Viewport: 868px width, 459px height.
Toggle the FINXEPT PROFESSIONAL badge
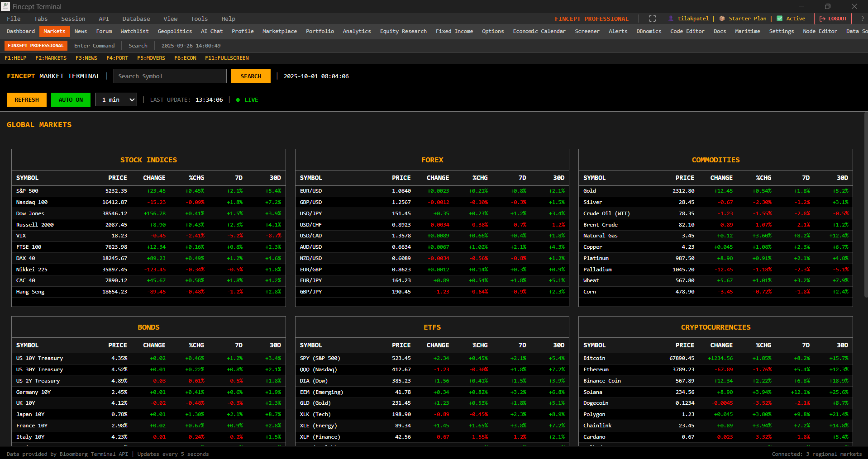36,45
